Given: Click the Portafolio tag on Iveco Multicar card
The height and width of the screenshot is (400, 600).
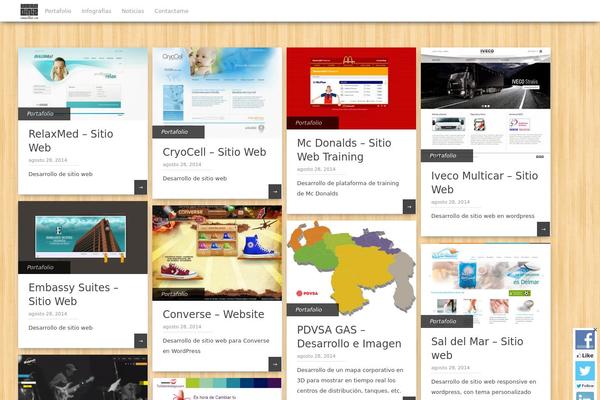Looking at the screenshot, I should (447, 156).
